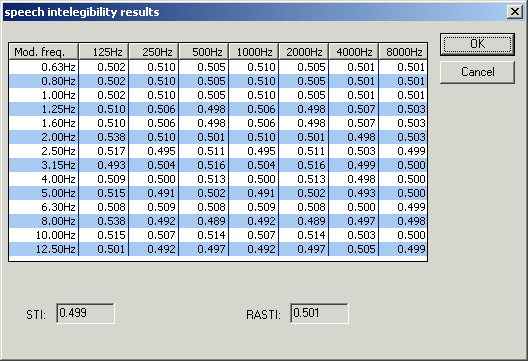Click the OK button

pos(477,44)
